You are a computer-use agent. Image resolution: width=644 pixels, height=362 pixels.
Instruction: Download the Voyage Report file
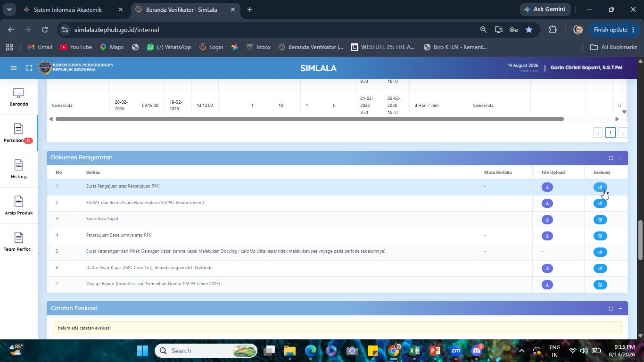click(x=547, y=285)
